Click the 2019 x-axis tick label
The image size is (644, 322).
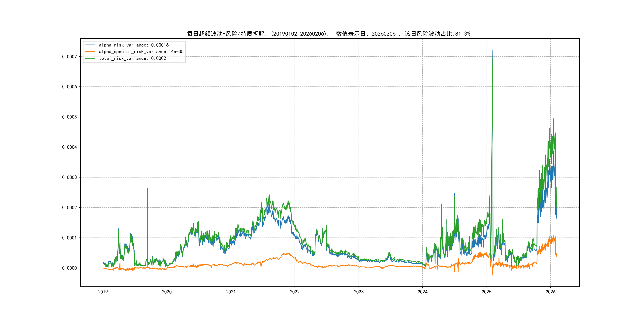(x=103, y=292)
